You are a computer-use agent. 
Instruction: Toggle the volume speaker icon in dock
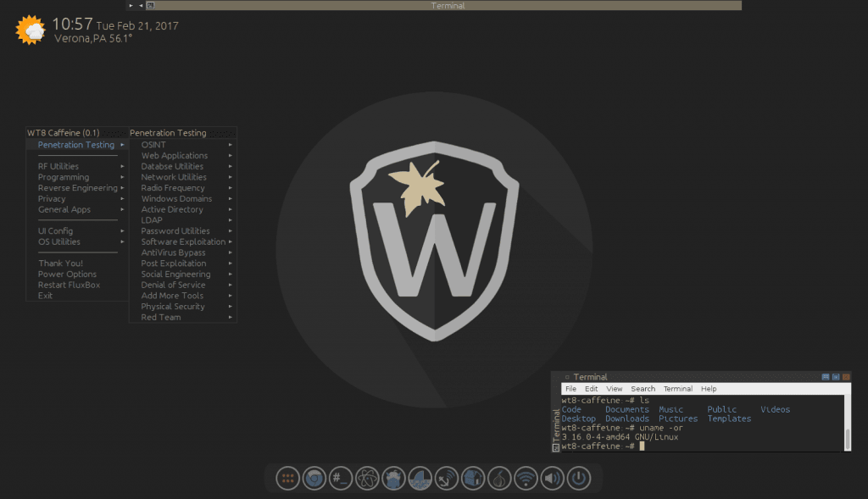coord(553,479)
